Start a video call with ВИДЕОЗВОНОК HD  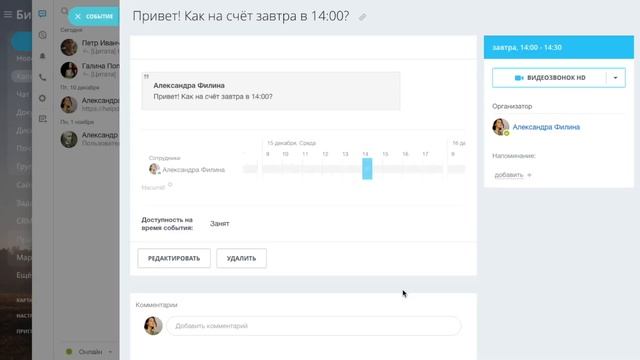[549, 78]
